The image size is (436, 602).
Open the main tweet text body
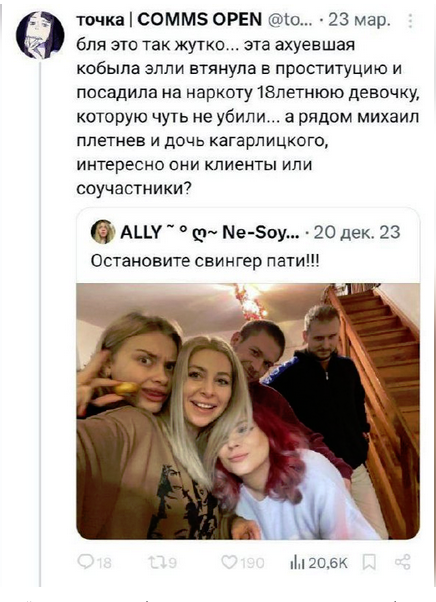click(248, 117)
